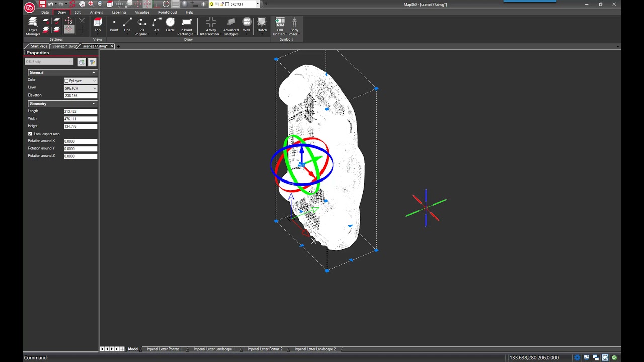The width and height of the screenshot is (644, 362).
Task: Toggle layer on/off lightbulb icon
Action: 211,4
